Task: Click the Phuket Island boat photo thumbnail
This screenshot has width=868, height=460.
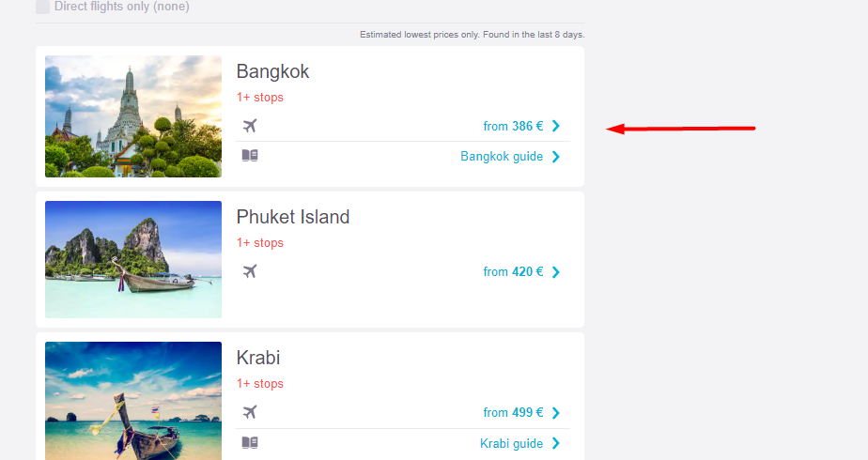Action: click(x=133, y=259)
